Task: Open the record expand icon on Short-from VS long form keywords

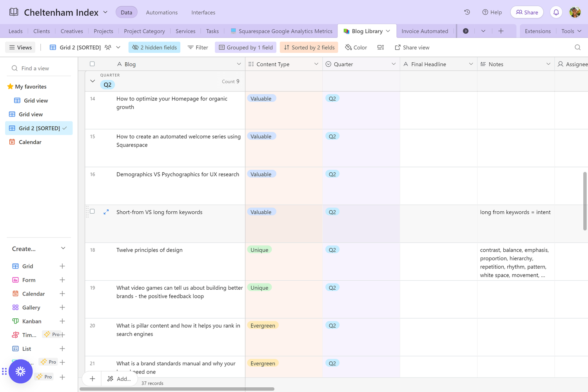Action: pyautogui.click(x=106, y=212)
